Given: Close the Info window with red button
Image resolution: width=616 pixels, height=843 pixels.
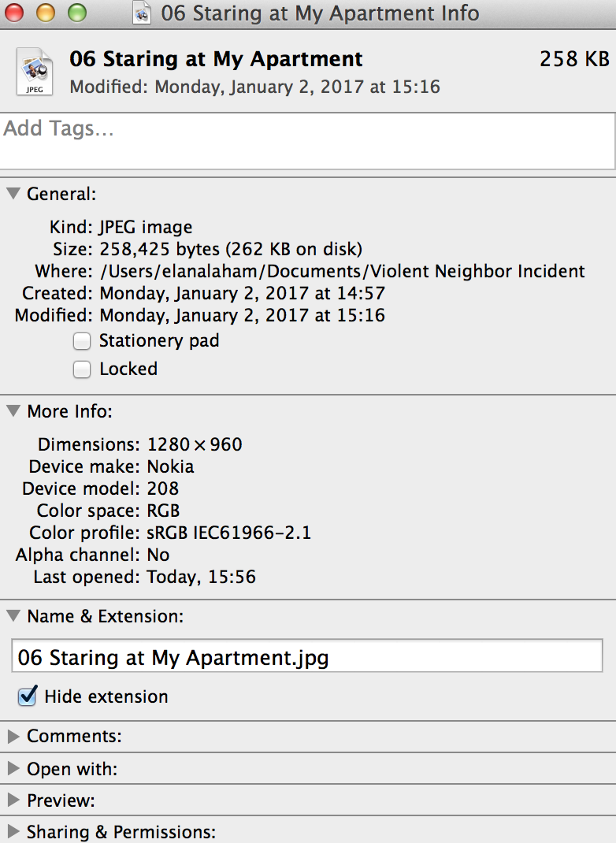Looking at the screenshot, I should pos(15,13).
